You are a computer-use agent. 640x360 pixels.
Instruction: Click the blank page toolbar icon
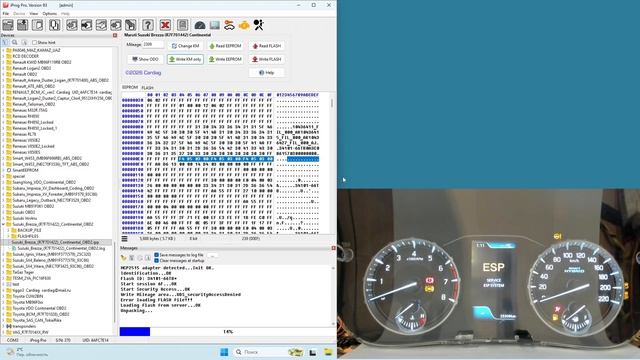pos(38,25)
